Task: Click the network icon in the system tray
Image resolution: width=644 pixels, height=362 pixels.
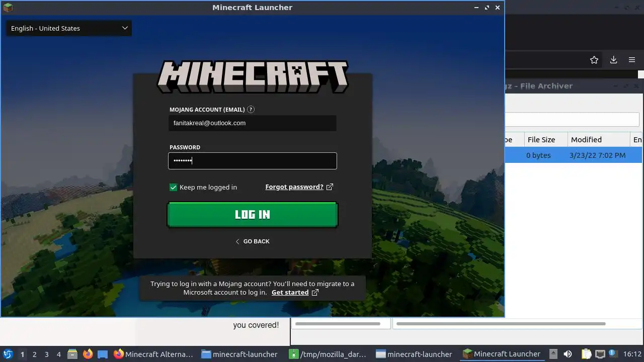Action: 600,354
